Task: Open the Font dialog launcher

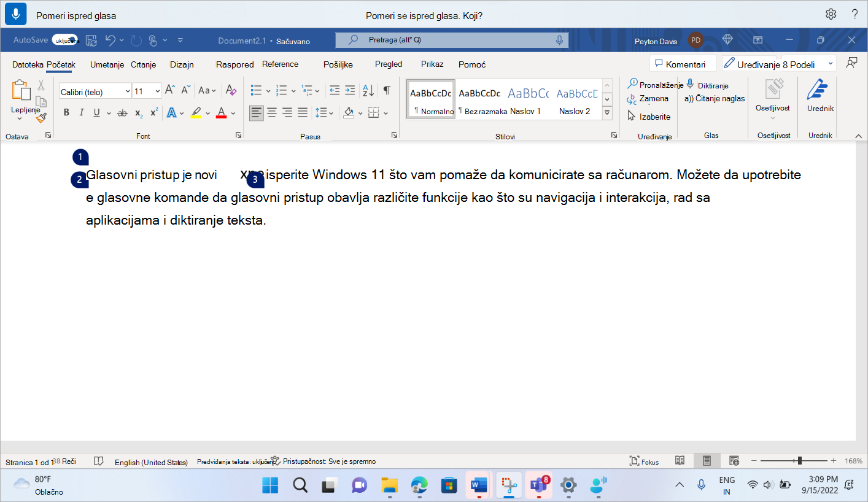Action: click(238, 135)
